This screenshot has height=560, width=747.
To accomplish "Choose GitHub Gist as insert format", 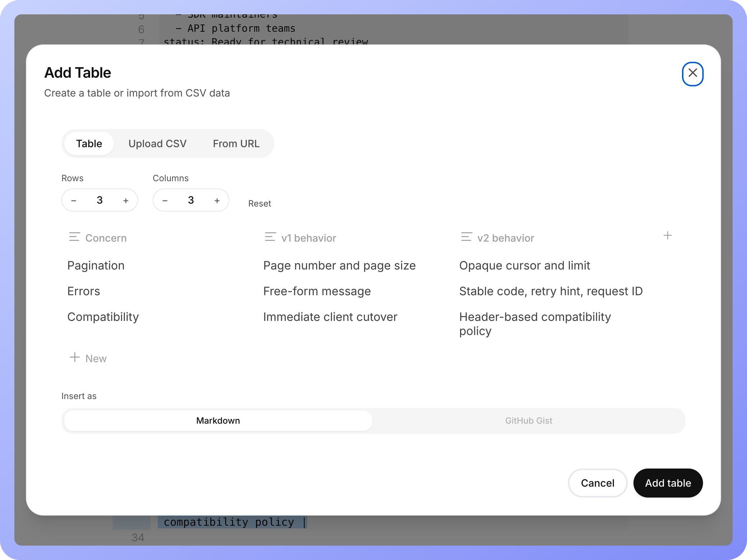I will pos(529,421).
